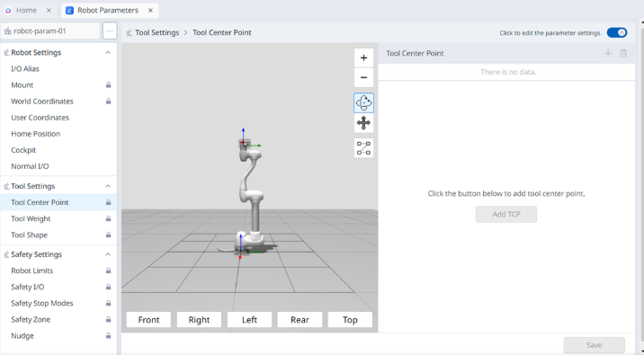644x355 pixels.
Task: Switch to the Home tab
Action: (x=26, y=10)
